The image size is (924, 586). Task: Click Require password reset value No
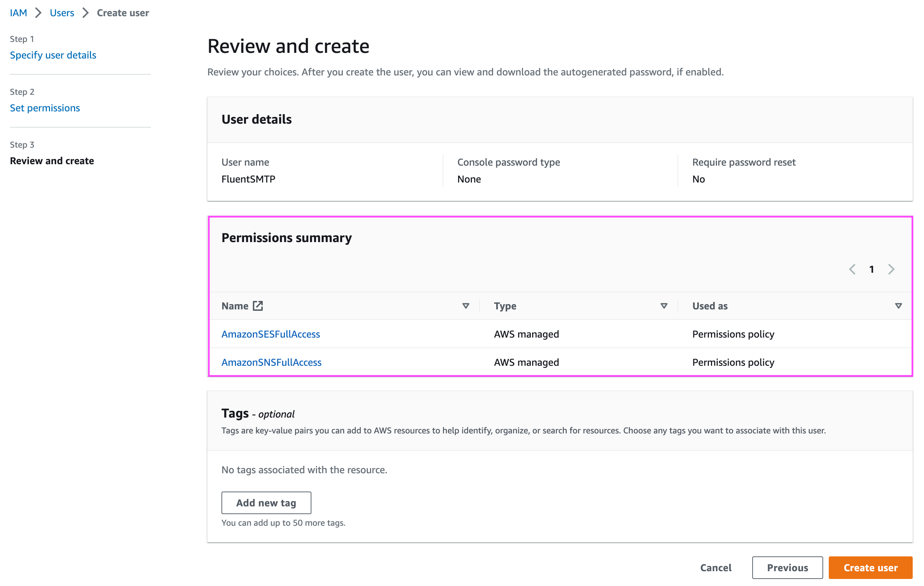pos(698,179)
